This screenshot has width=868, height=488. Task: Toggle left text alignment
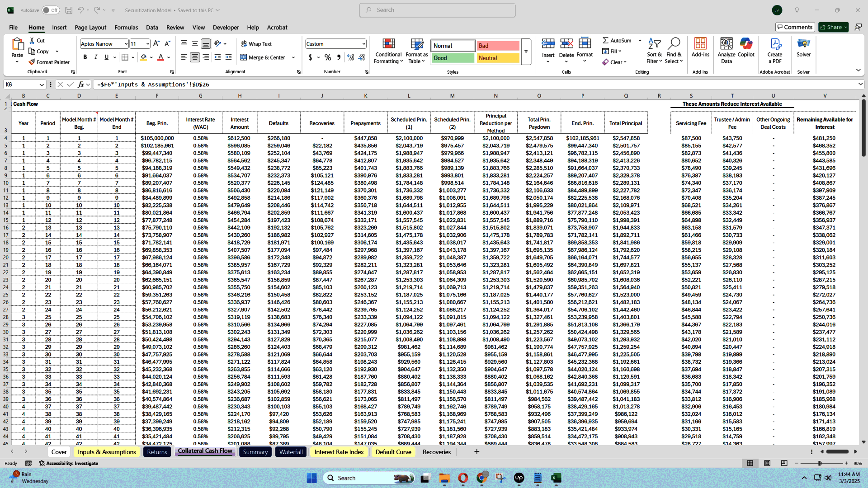(184, 57)
